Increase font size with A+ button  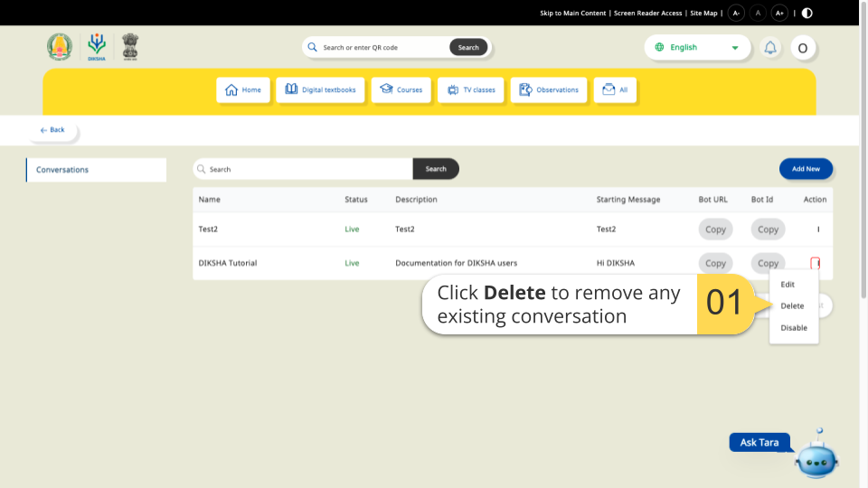779,13
